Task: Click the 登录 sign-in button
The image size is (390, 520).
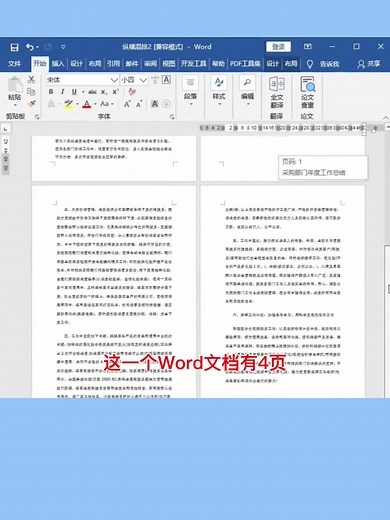Action: point(278,47)
